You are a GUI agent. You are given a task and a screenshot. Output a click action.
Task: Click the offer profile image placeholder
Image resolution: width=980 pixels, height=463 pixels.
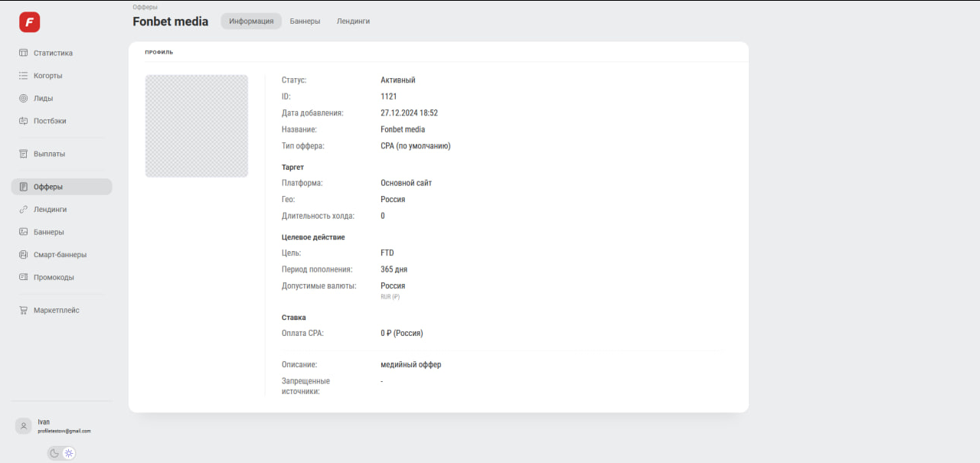(x=197, y=126)
